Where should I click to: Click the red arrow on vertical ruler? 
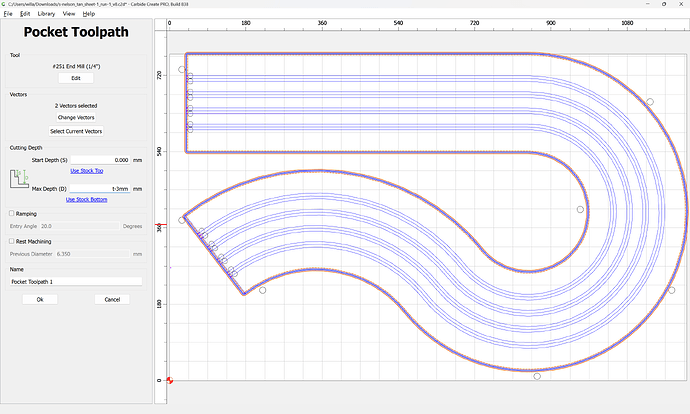[161, 226]
